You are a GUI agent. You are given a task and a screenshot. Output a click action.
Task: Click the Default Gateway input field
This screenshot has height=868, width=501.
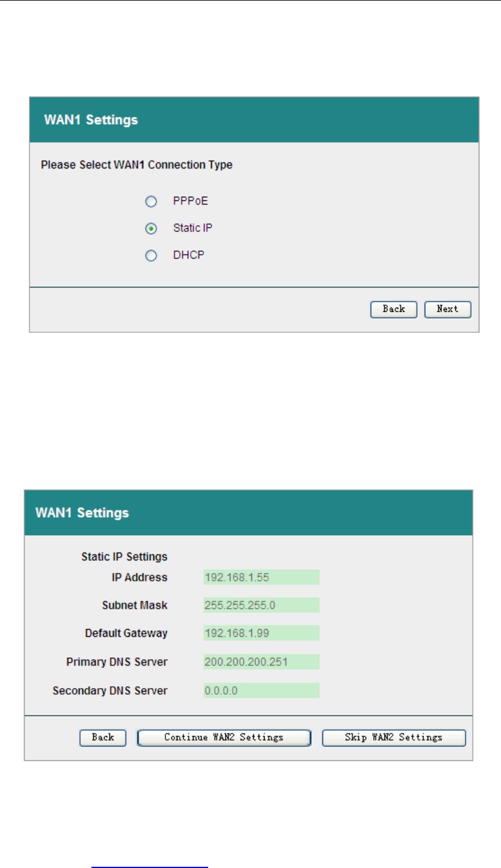pos(261,633)
